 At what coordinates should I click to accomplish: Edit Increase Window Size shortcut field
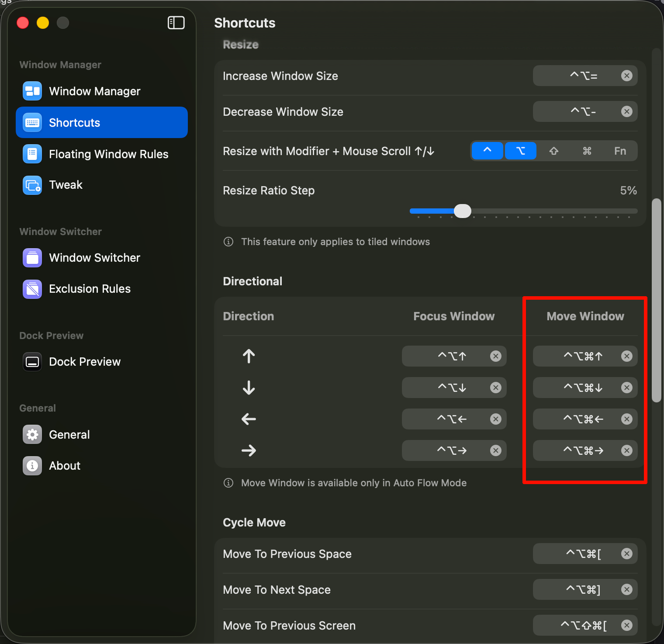pos(585,76)
